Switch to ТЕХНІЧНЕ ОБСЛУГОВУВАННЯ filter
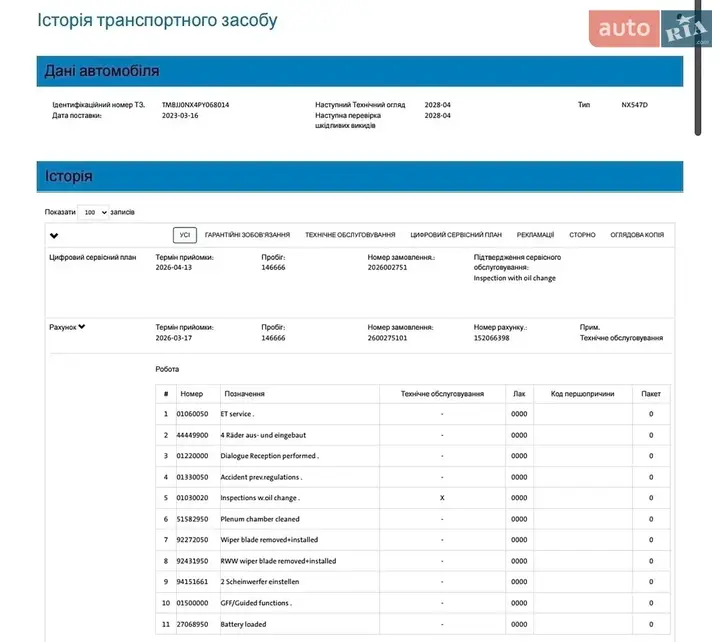This screenshot has height=642, width=720. 350,235
